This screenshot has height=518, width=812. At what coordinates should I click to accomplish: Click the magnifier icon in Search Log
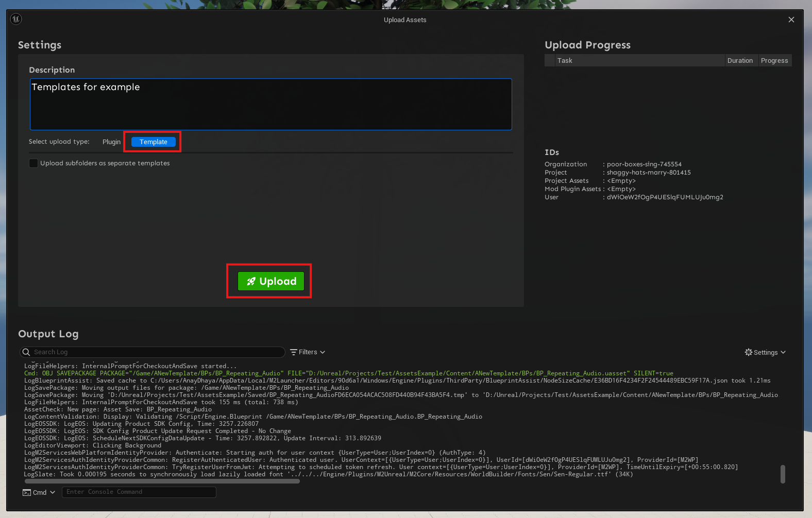[26, 352]
